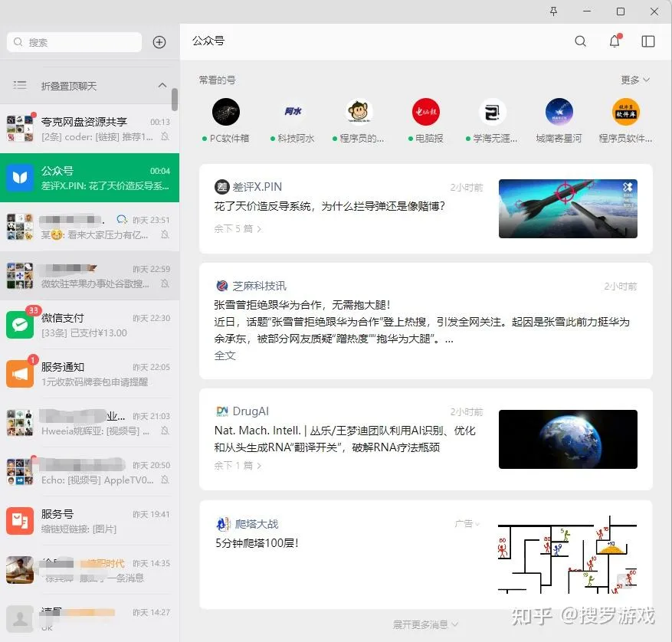The image size is (672, 642).
Task: Open the Earth image thumbnail of DrugAI
Action: pos(568,439)
